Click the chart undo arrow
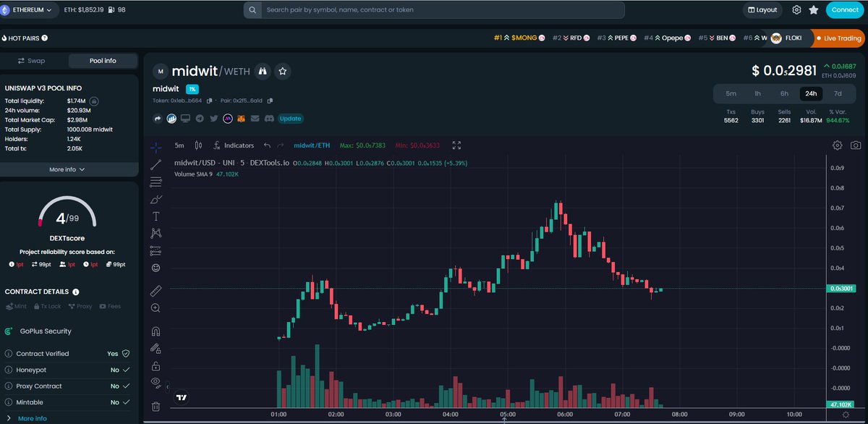Viewport: 868px width, 424px height. [267, 145]
